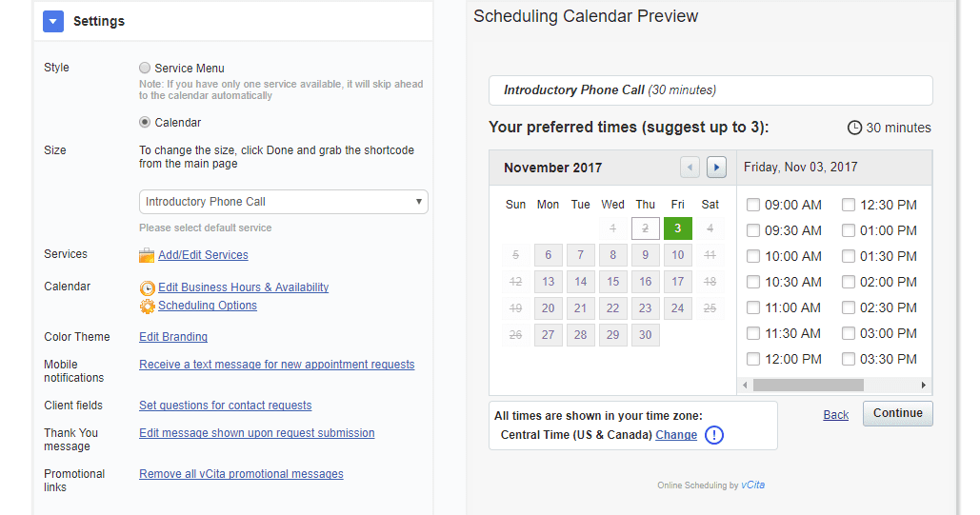Click the blue exclamation info icon
Viewport: 980px width, 515px height.
[713, 435]
